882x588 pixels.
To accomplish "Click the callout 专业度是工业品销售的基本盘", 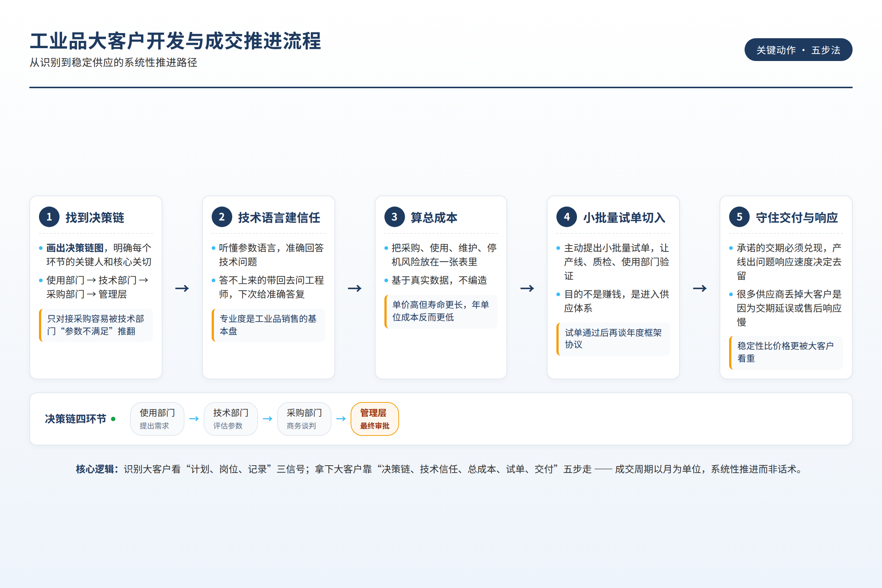I will [x=269, y=325].
